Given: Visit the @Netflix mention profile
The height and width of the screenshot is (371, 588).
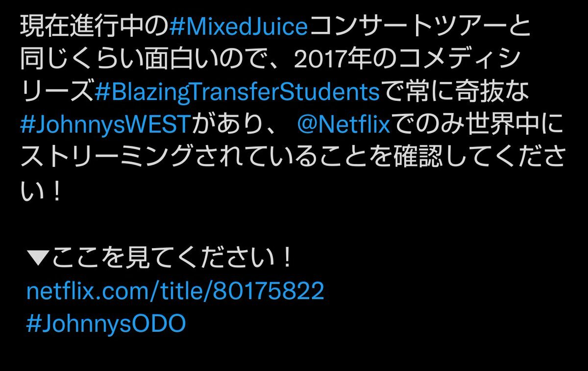Looking at the screenshot, I should pos(344,126).
